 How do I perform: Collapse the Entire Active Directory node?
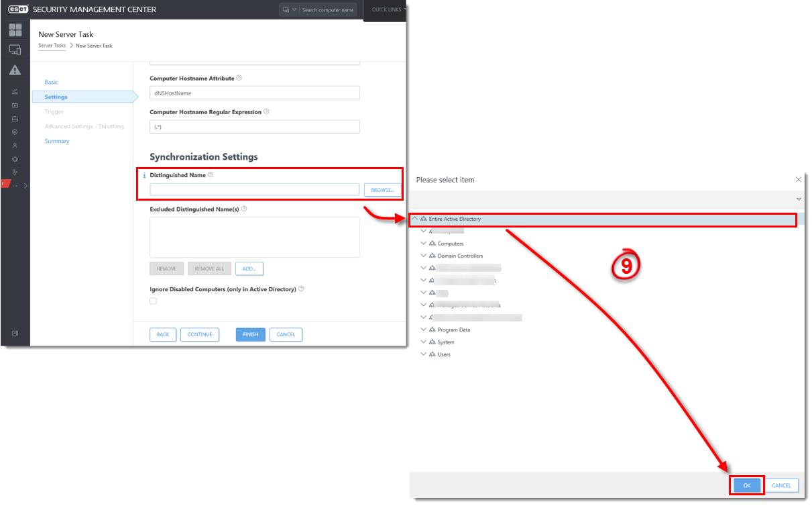coord(415,219)
